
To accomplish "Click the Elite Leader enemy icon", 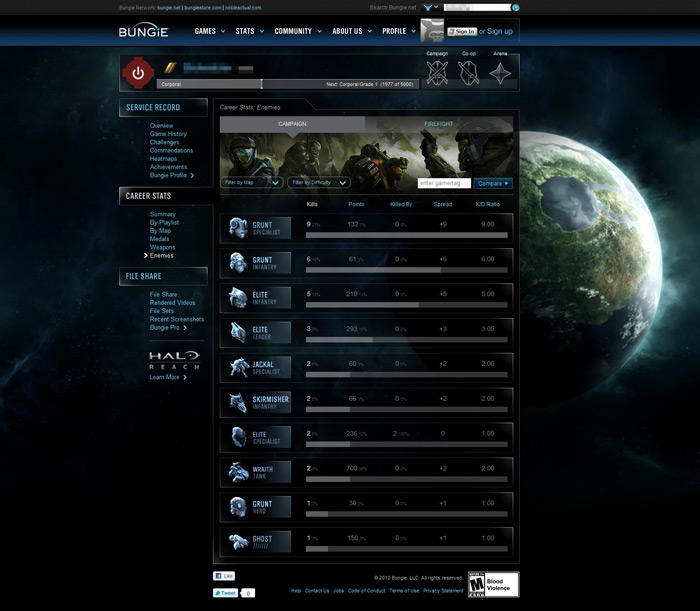I will [x=237, y=332].
